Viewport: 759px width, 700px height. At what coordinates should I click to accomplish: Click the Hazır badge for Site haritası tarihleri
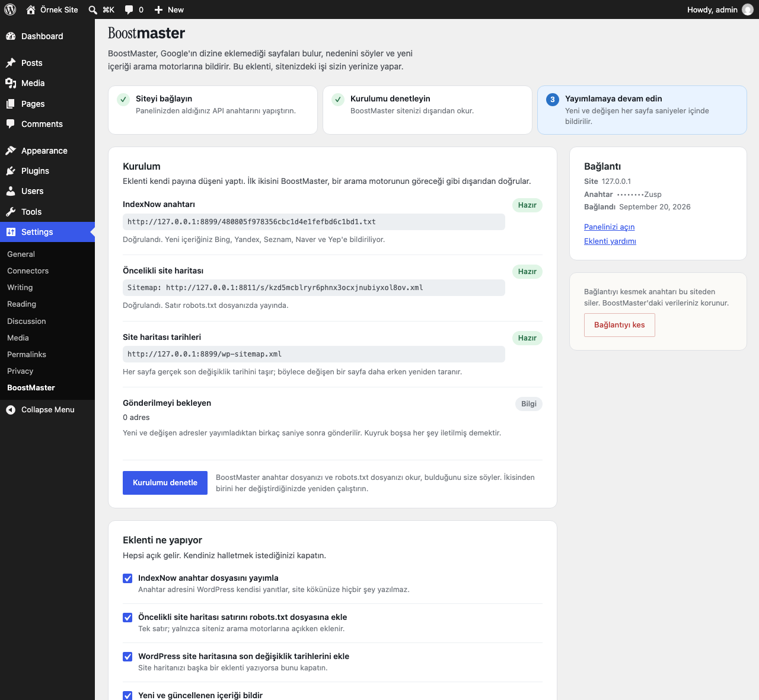point(527,338)
